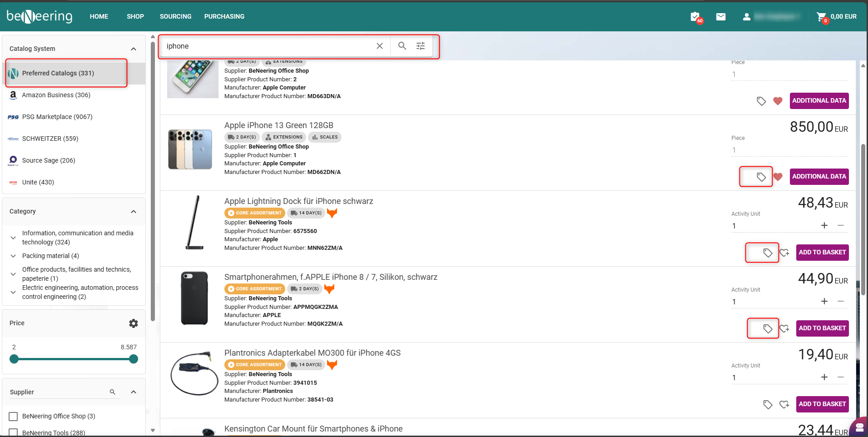Open Additional Data for iPhone 13 Green
The width and height of the screenshot is (868, 437).
tap(819, 176)
